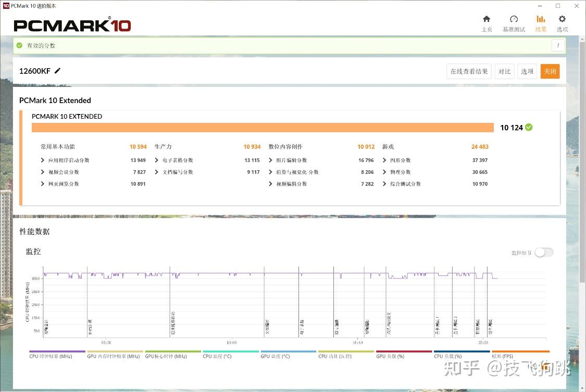
Task: Click the overall score 10 124
Action: pyautogui.click(x=512, y=128)
